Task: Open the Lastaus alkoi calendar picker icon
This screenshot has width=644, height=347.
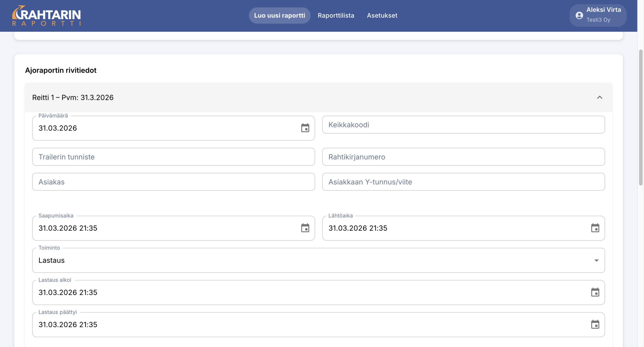Action: (595, 292)
